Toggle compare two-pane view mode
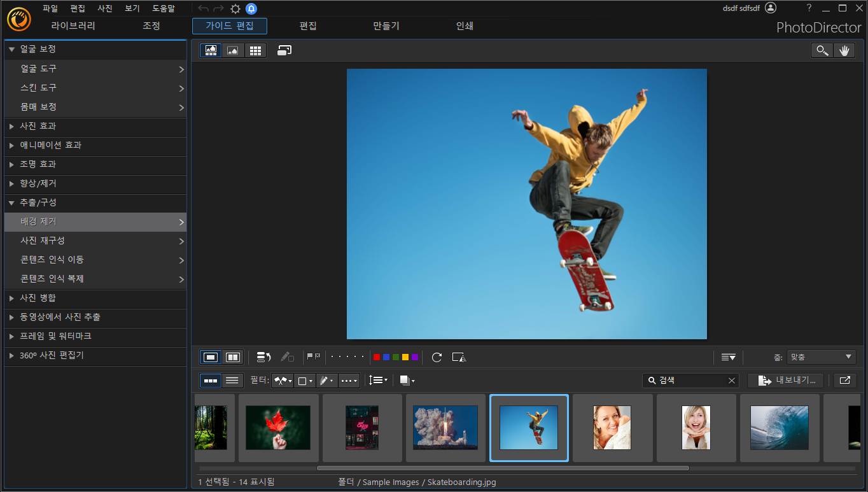Viewport: 868px width, 492px height. [233, 357]
